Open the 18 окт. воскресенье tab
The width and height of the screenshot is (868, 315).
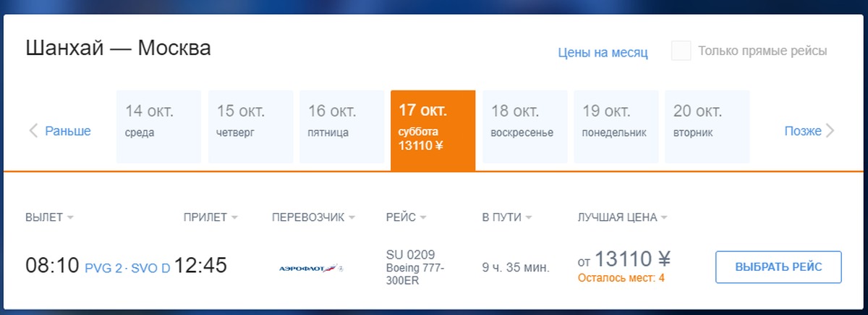524,126
